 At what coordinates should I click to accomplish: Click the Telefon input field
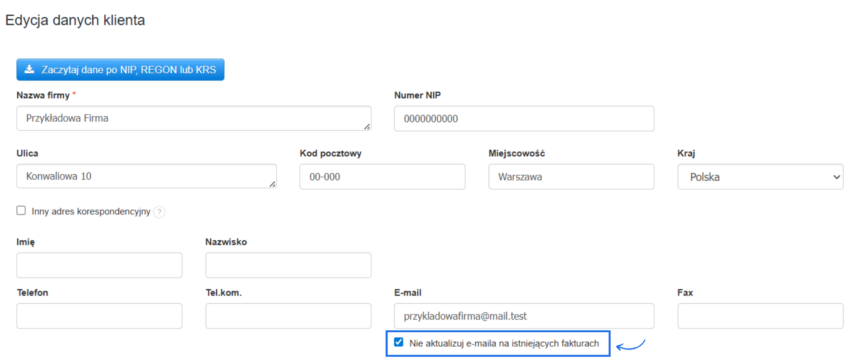[99, 316]
